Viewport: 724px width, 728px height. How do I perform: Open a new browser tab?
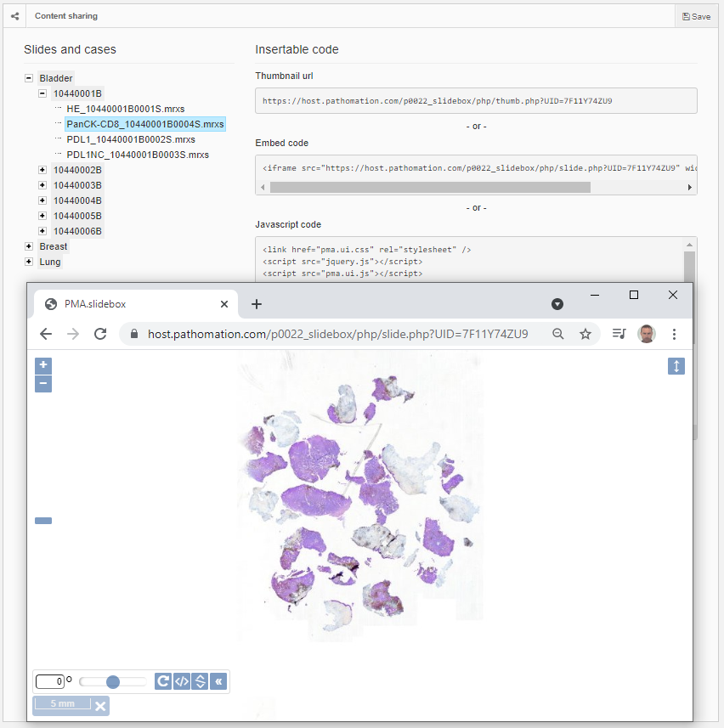[257, 304]
